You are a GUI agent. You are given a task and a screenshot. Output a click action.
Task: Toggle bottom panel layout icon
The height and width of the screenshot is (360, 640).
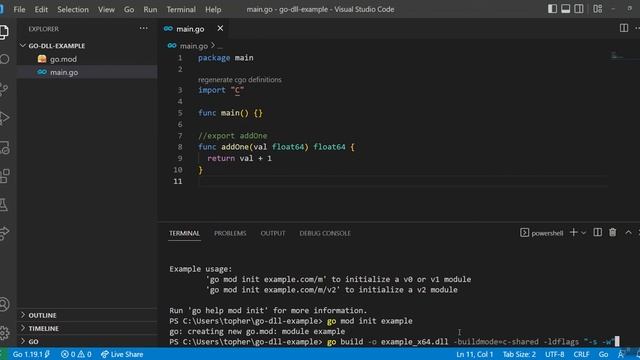565,9
